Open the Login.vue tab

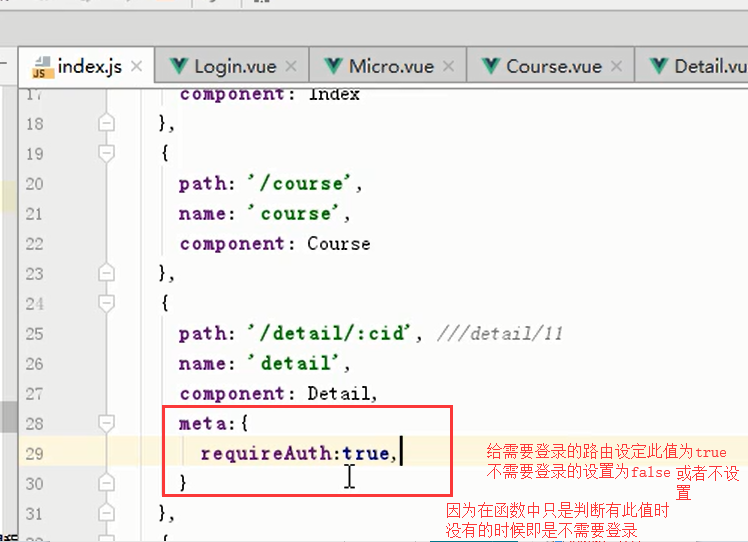pos(232,66)
